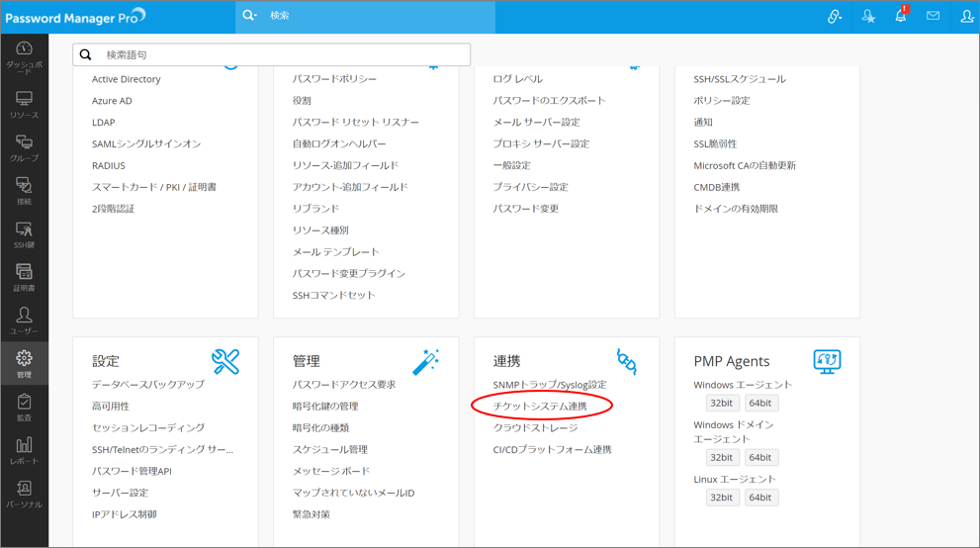Open the Users sidebar icon

(24, 320)
